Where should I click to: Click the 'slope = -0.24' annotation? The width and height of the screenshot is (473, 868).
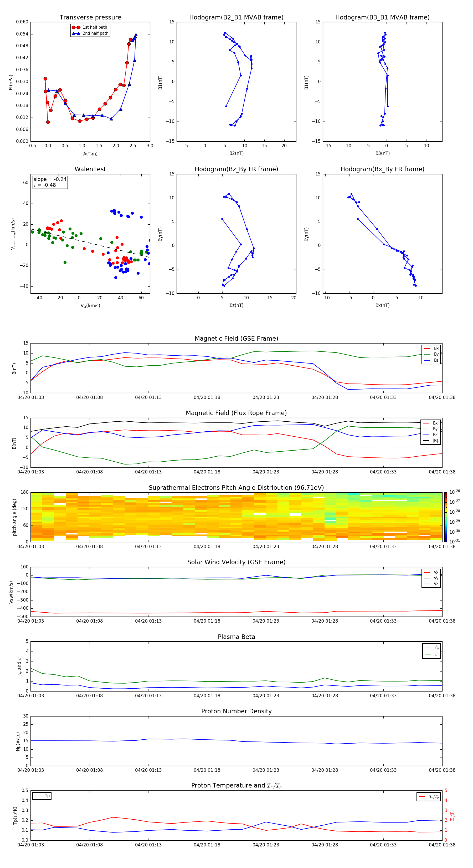pos(50,179)
